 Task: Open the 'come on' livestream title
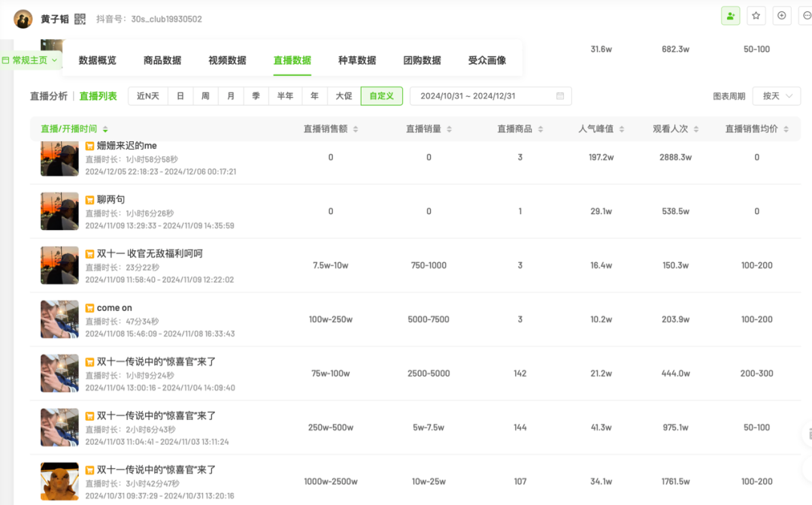114,307
